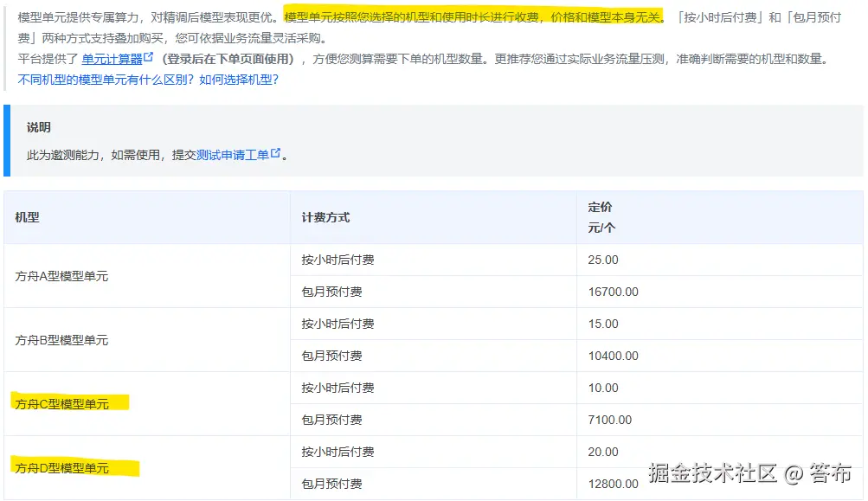Click 按小时后付费 in the C型 row
The height and width of the screenshot is (501, 868).
coord(338,388)
